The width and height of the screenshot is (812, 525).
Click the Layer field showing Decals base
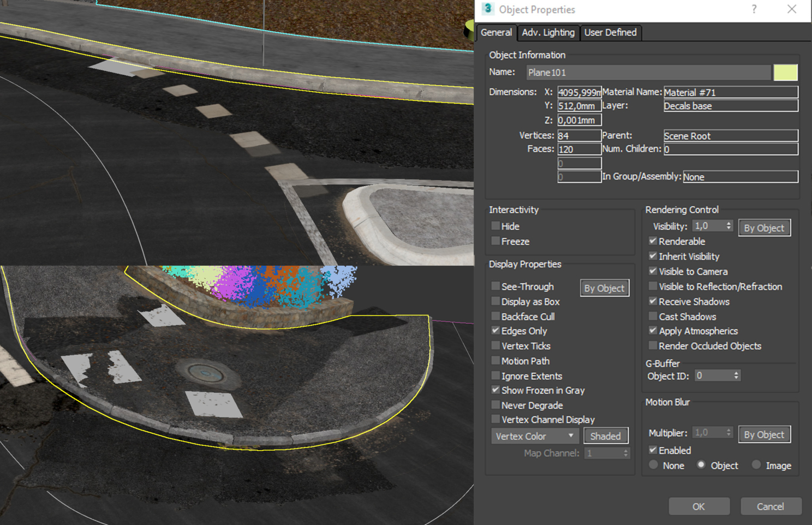click(731, 106)
